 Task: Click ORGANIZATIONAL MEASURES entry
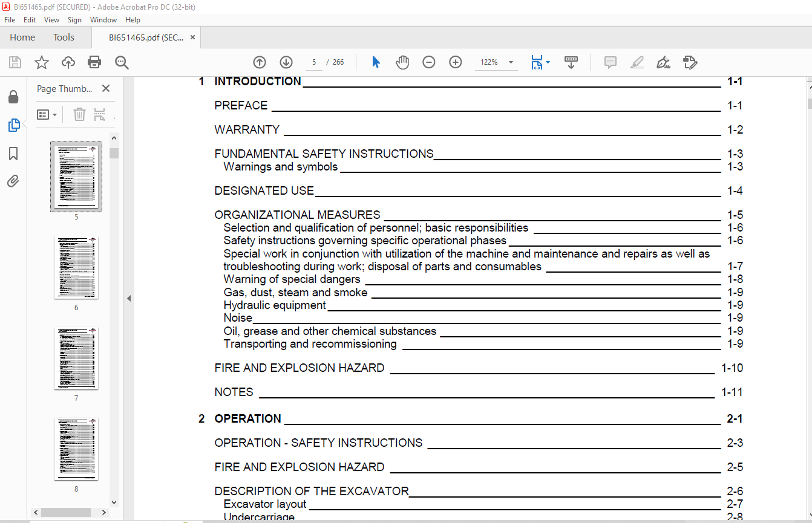pos(297,215)
